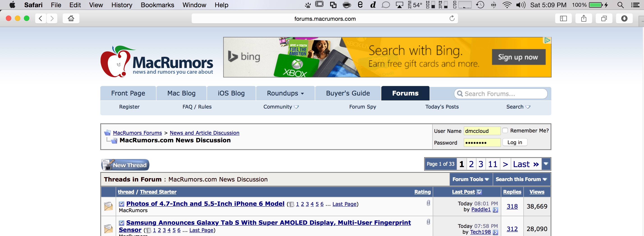Switch to Front Page tab
The height and width of the screenshot is (236, 644).
point(128,93)
